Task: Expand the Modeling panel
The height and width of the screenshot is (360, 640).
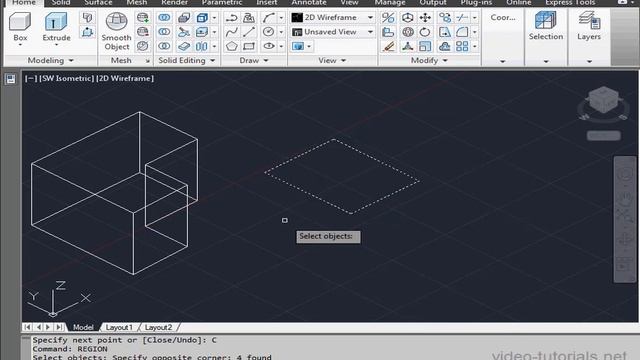Action: (x=51, y=60)
